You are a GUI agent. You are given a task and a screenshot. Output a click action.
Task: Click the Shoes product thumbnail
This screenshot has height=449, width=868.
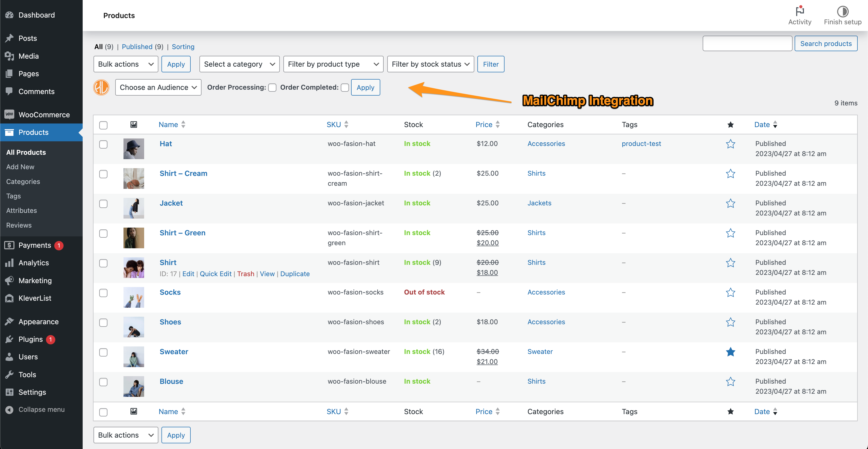pyautogui.click(x=134, y=327)
